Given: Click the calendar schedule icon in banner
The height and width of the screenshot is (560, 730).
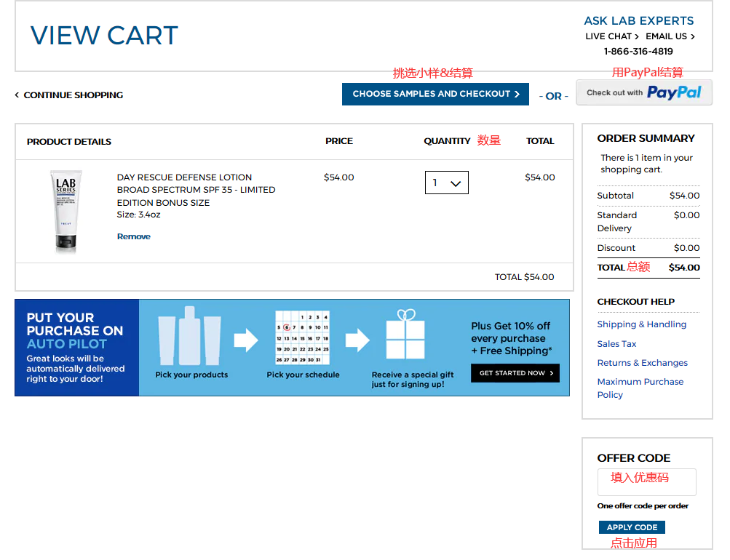Looking at the screenshot, I should [x=302, y=338].
